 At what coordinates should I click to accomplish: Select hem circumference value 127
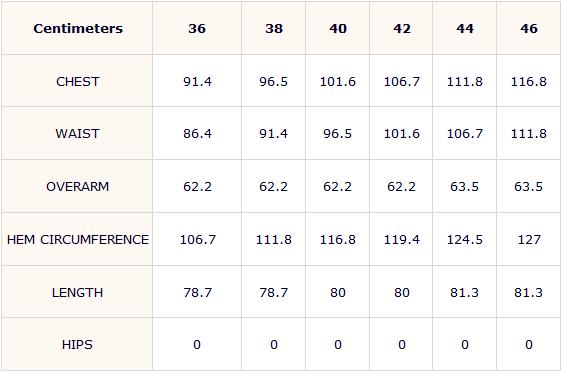[x=529, y=240]
